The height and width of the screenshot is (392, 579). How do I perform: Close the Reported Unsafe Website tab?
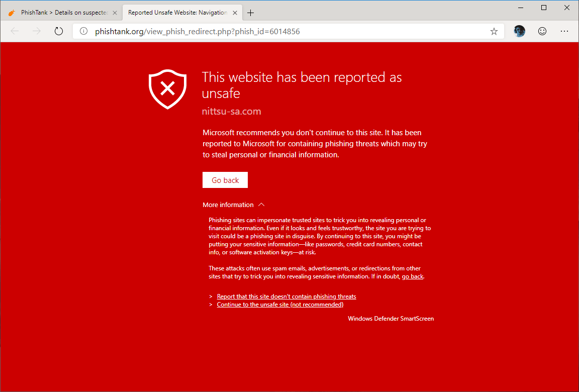pos(235,13)
